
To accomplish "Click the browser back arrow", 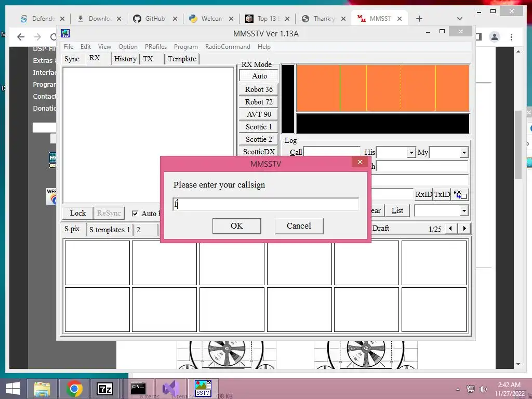I will (x=21, y=37).
